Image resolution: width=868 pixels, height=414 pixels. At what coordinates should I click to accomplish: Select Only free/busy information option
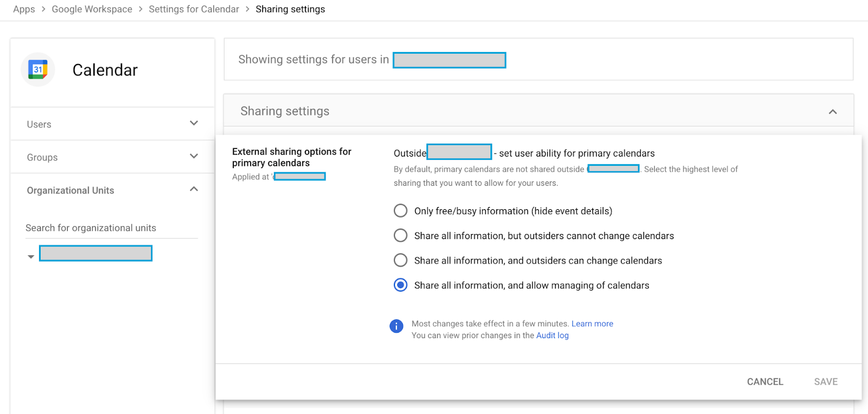point(400,211)
